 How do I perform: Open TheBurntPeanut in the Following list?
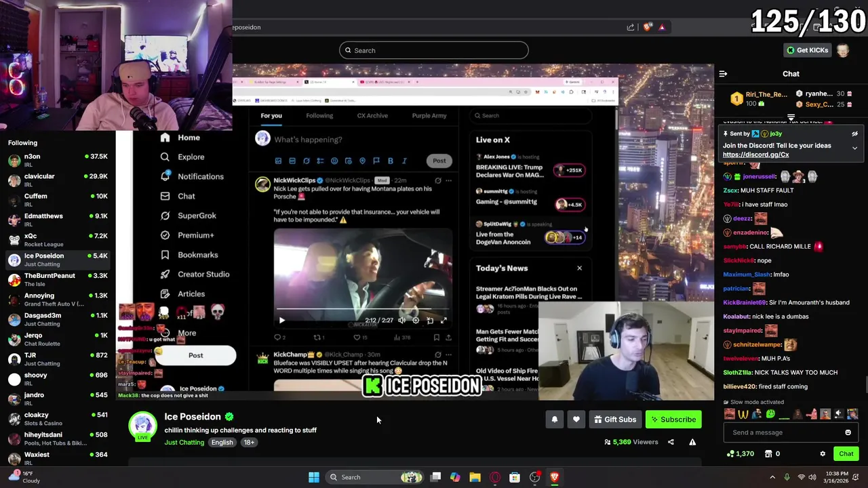(x=58, y=280)
